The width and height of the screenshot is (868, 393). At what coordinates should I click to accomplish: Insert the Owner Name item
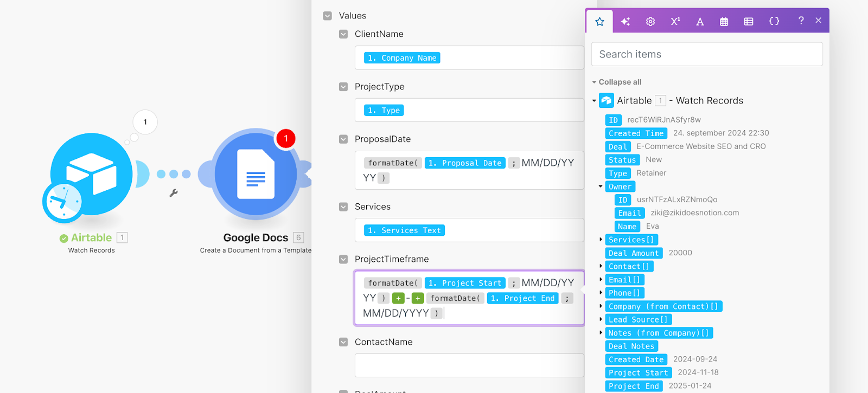pyautogui.click(x=627, y=227)
